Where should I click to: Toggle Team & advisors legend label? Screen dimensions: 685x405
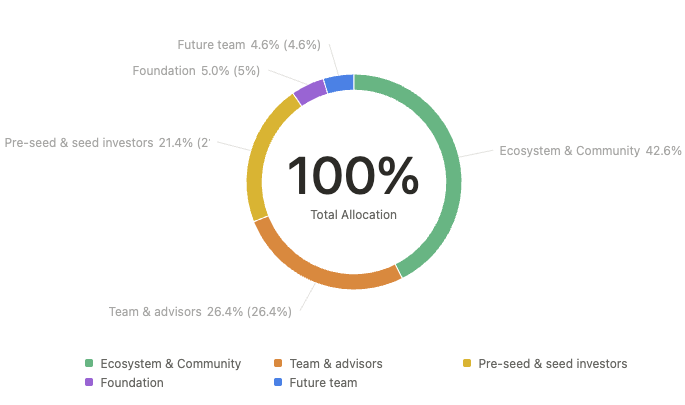click(336, 364)
